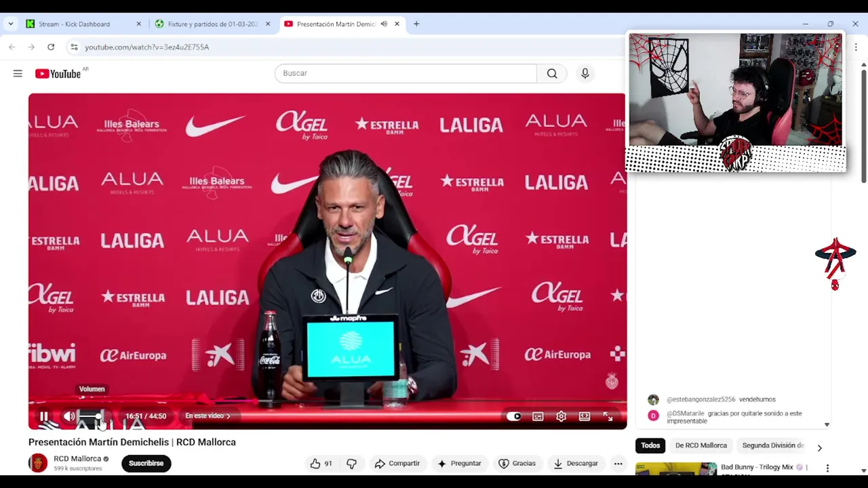
Task: Toggle subtitles with the captions icon
Action: pyautogui.click(x=538, y=416)
